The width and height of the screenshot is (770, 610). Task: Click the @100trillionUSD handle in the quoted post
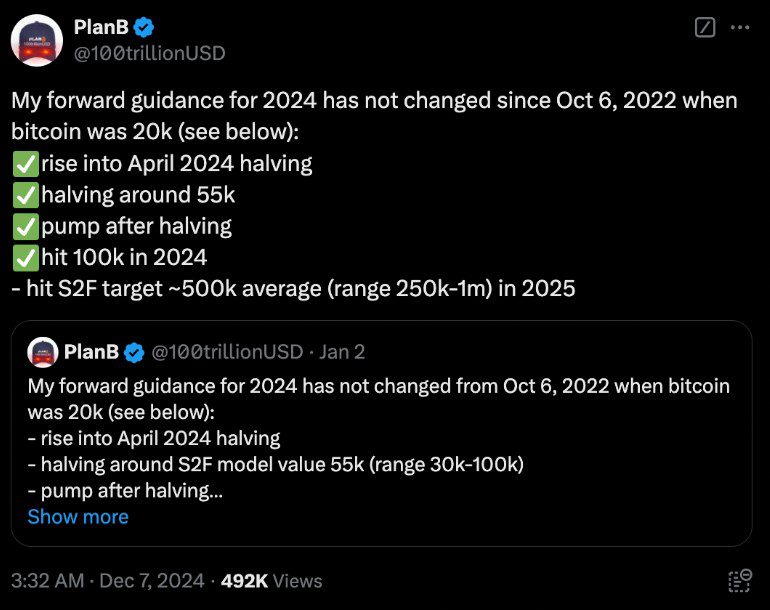click(226, 351)
